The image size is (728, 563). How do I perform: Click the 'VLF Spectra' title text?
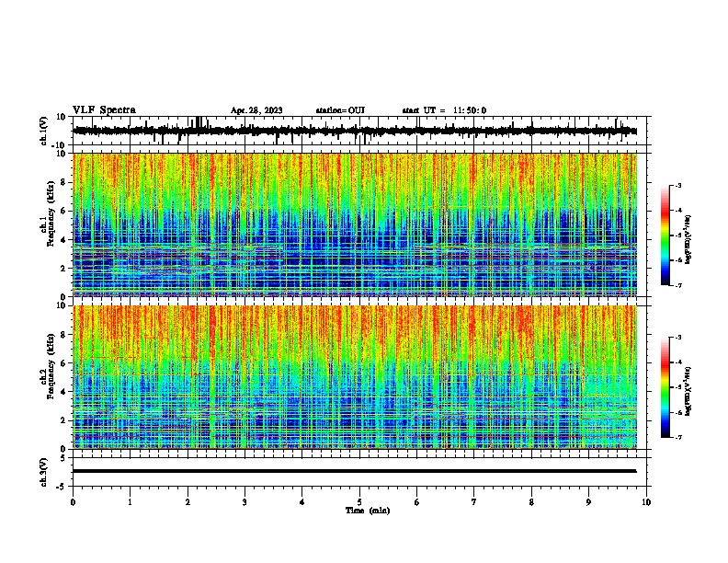[x=104, y=110]
